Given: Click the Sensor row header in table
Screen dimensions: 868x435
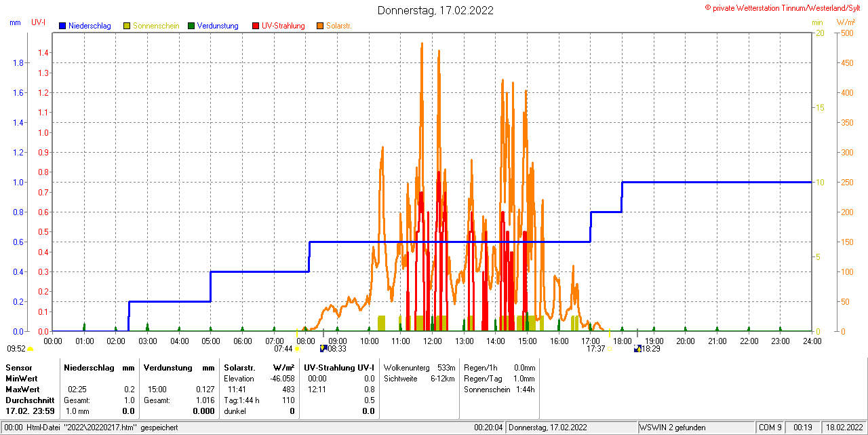Looking at the screenshot, I should (x=18, y=367).
